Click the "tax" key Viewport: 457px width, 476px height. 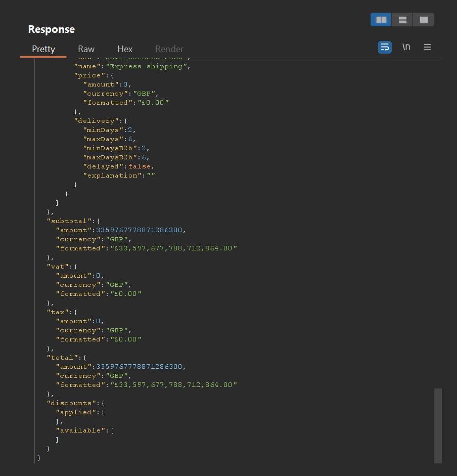tap(58, 312)
